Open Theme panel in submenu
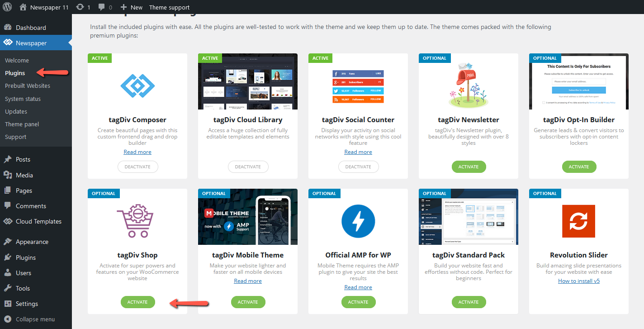Viewport: 644px width, 329px height. [x=22, y=124]
